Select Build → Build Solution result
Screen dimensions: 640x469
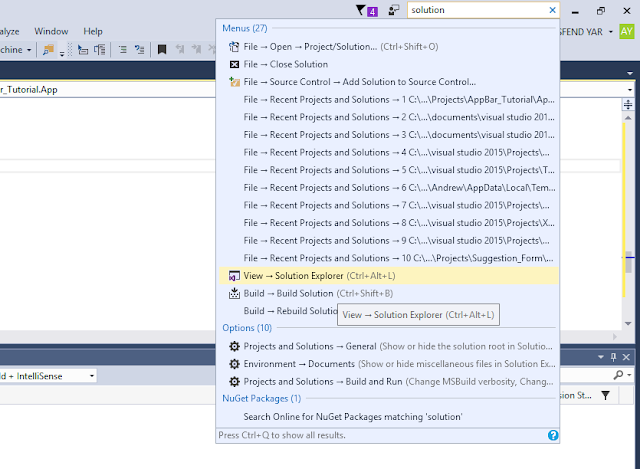coord(389,293)
